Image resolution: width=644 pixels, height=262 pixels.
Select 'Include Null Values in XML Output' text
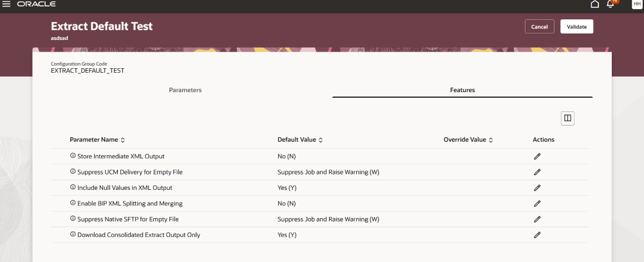[125, 188]
